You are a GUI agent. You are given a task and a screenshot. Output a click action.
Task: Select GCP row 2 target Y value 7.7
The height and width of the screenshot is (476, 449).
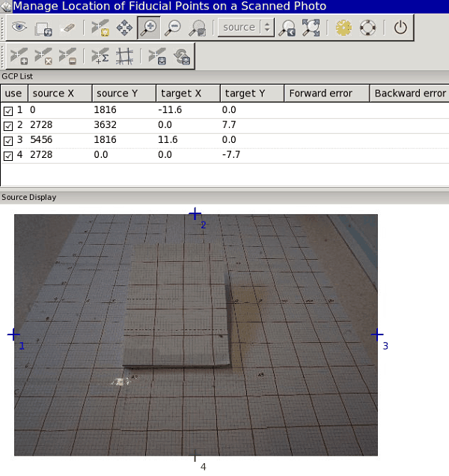(230, 125)
